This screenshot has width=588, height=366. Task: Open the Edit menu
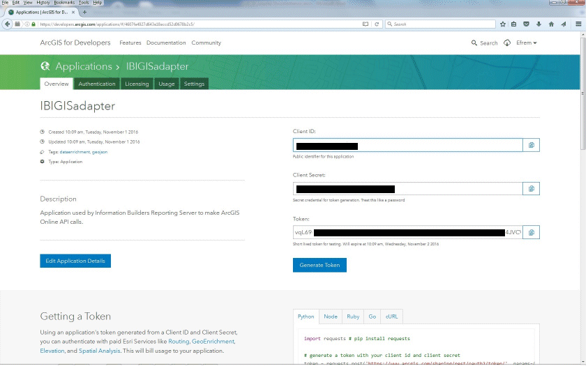[16, 3]
